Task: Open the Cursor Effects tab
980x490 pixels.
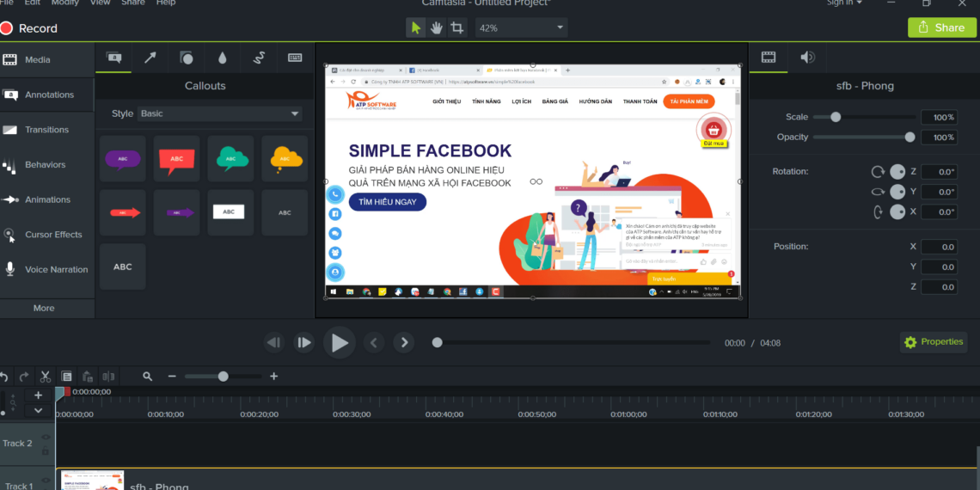Action: [x=47, y=235]
